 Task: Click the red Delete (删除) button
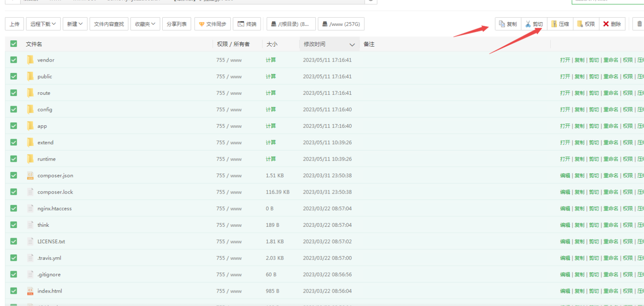coord(612,24)
